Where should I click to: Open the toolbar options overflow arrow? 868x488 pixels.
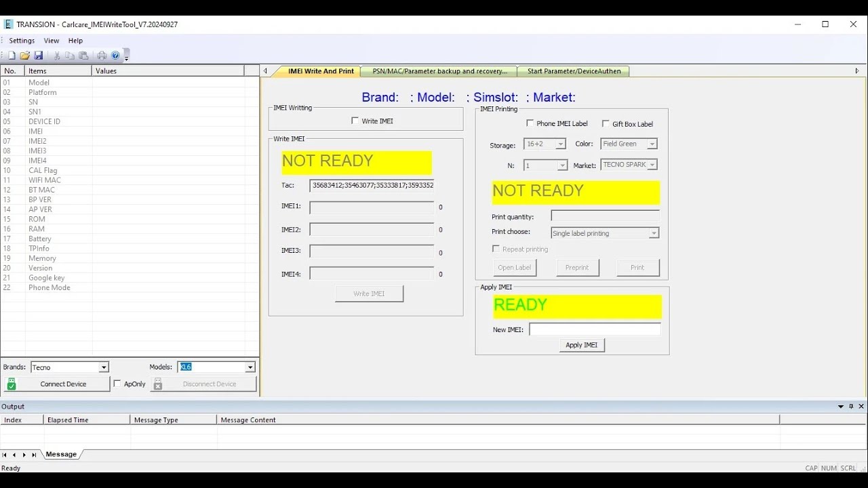tap(126, 56)
